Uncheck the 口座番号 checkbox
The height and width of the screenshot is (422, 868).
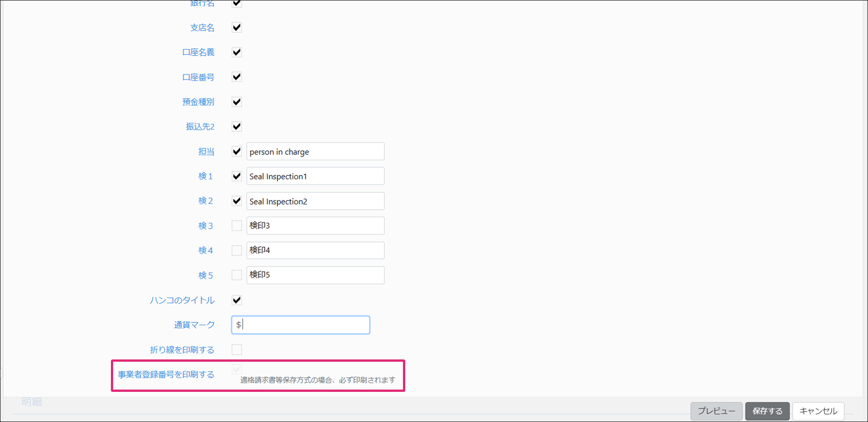click(x=236, y=77)
